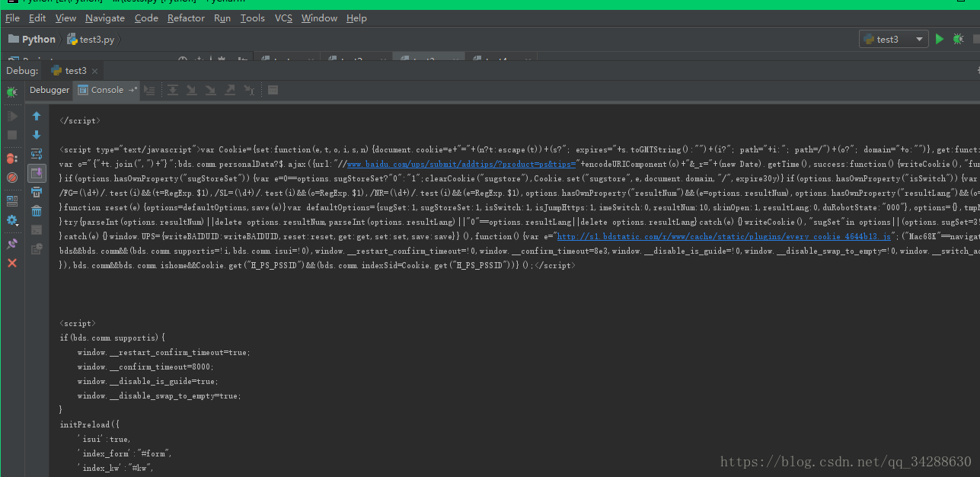Screen dimensions: 980x477
Task: Open the Navigate menu
Action: click(x=105, y=18)
